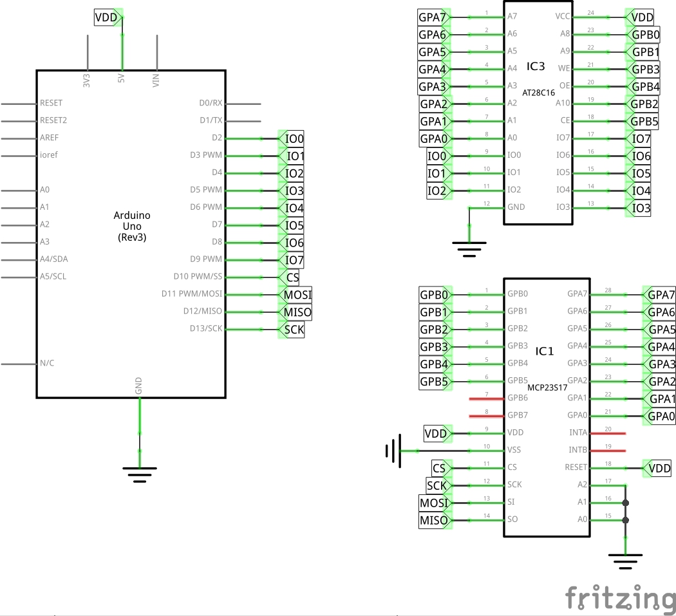Select GPB4 net label on IC3 OE pin
This screenshot has width=676, height=616.
tap(643, 87)
